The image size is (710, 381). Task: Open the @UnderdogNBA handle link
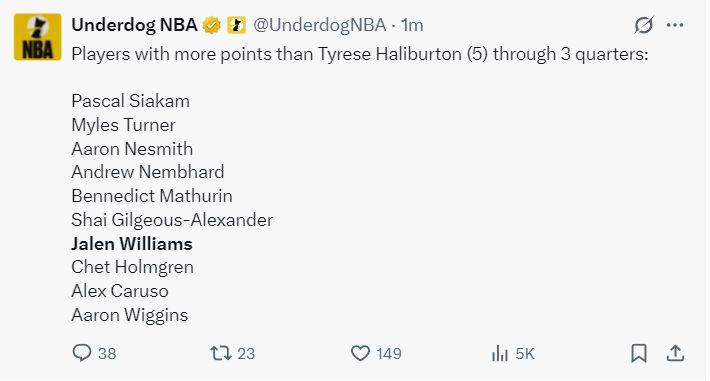[x=320, y=25]
